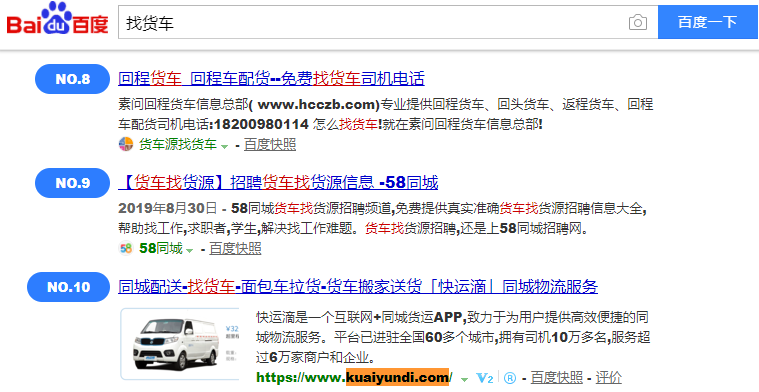Click the registered ® certification icon

[x=509, y=377]
